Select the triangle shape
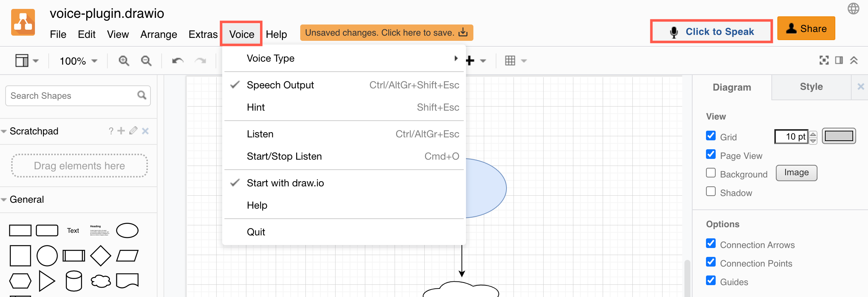 (47, 281)
